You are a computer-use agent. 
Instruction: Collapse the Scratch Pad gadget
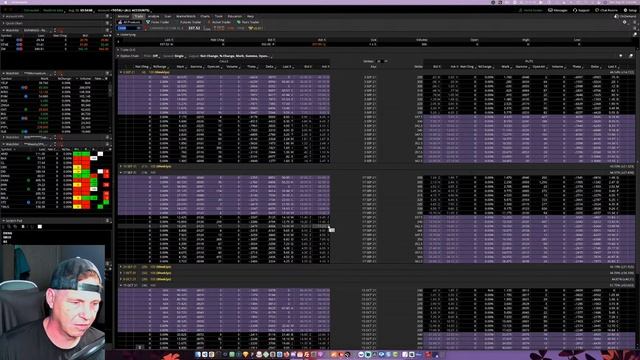pos(4,220)
